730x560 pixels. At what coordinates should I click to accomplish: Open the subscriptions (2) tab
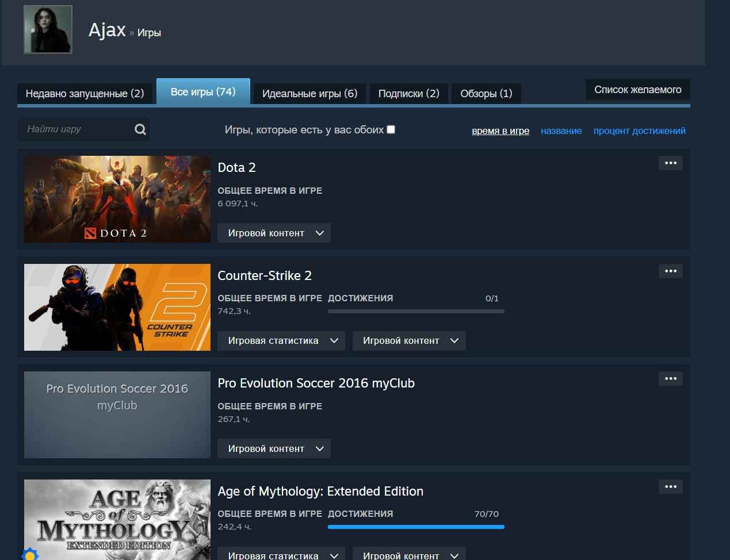click(x=408, y=93)
